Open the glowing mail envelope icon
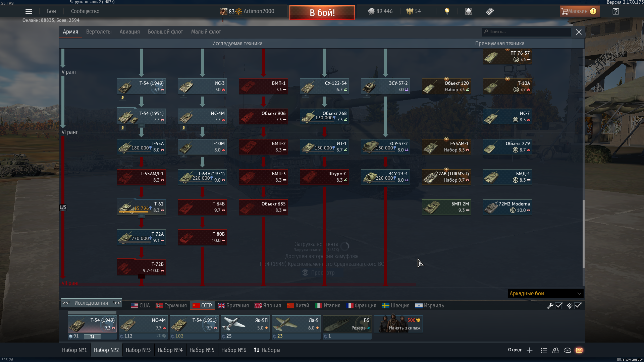Viewport: 644px width, 362px height. coord(579,350)
